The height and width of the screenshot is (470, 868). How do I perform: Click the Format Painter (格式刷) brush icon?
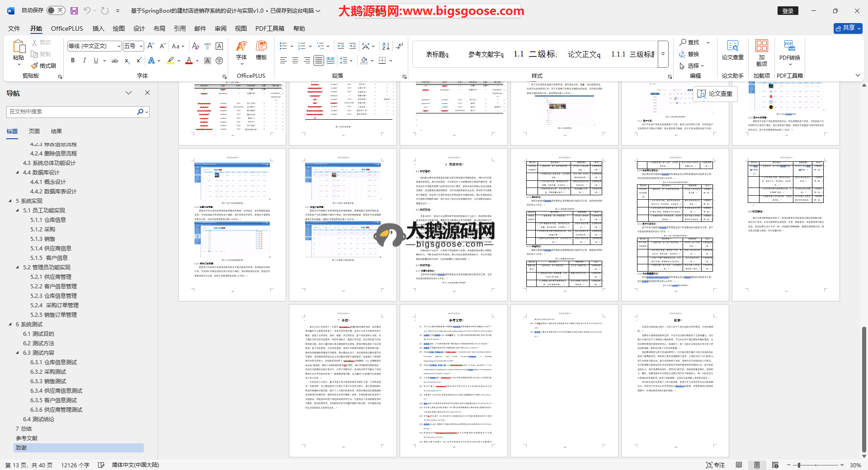(35, 66)
